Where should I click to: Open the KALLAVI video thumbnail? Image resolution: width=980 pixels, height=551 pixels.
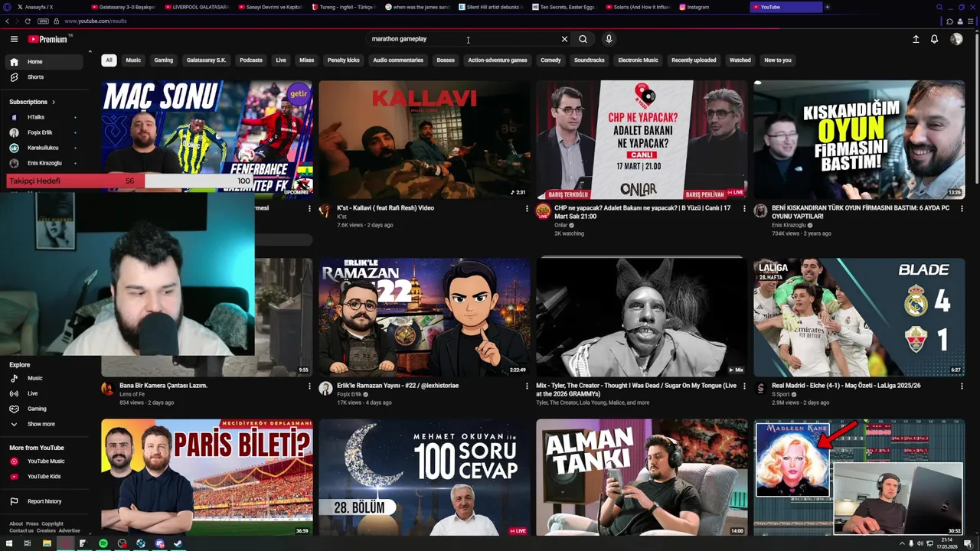coord(424,140)
